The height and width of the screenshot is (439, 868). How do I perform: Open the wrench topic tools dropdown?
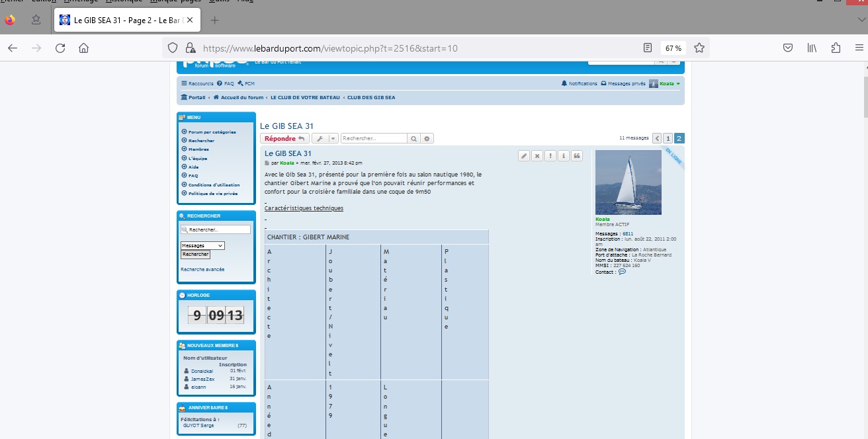click(325, 138)
